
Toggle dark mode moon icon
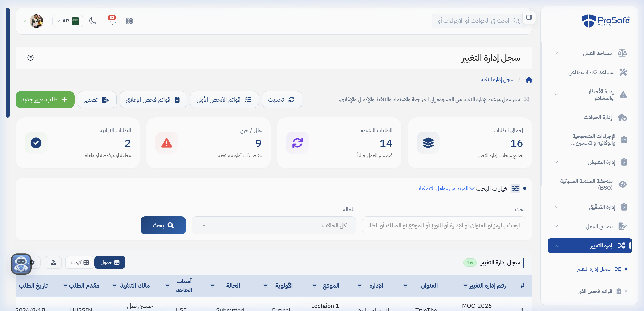click(x=93, y=21)
